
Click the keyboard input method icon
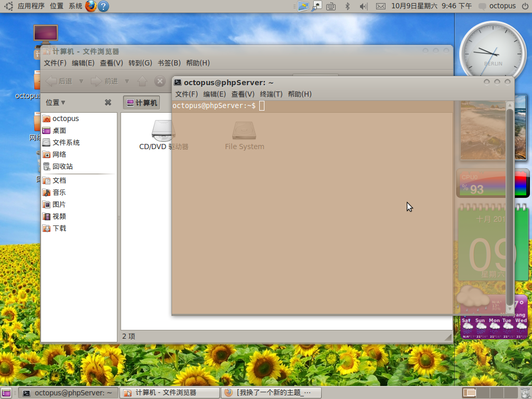331,6
